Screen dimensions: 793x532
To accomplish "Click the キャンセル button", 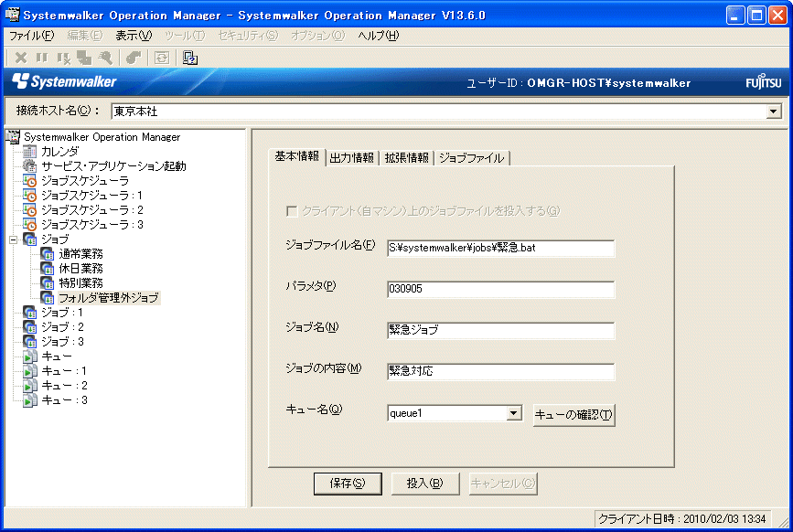I will 503,484.
